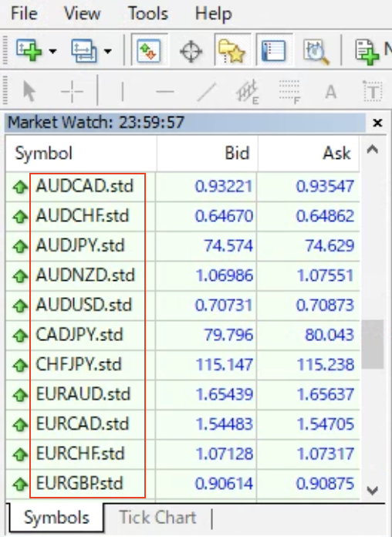
Task: Select the CHFJPY.std symbol row
Action: [183, 365]
